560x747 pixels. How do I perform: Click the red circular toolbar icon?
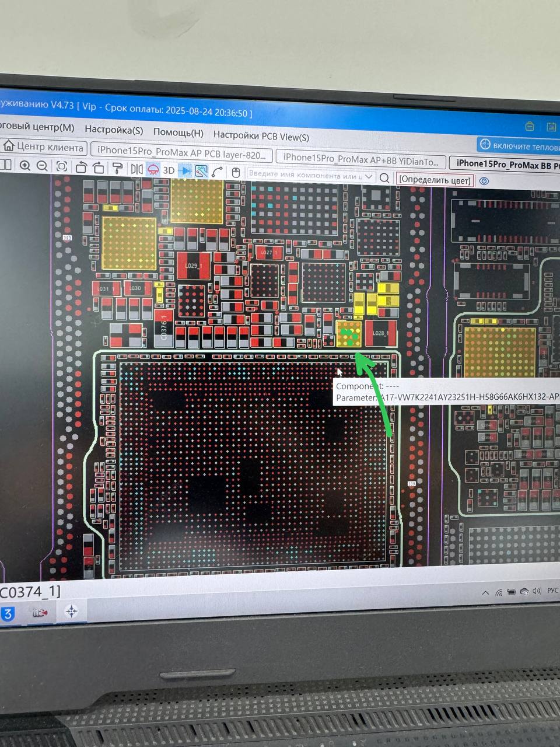(x=153, y=170)
